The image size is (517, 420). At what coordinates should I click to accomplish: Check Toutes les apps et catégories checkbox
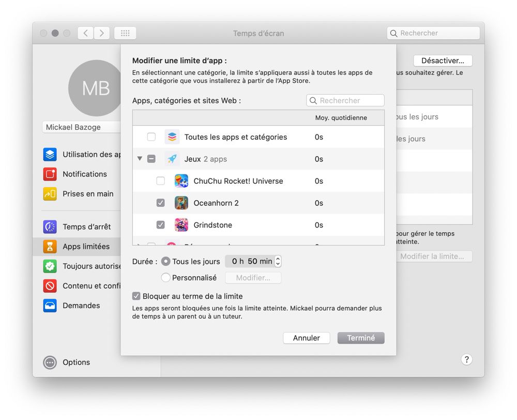[151, 137]
